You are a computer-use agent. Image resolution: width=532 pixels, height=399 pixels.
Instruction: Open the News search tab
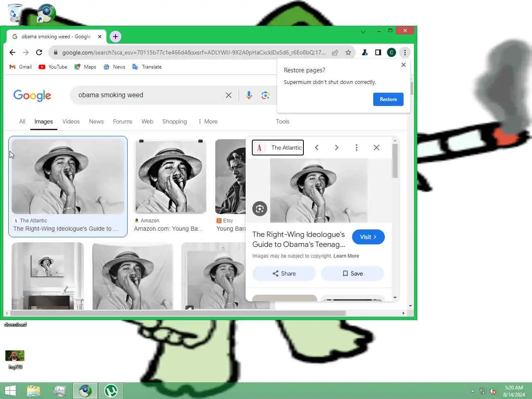96,121
